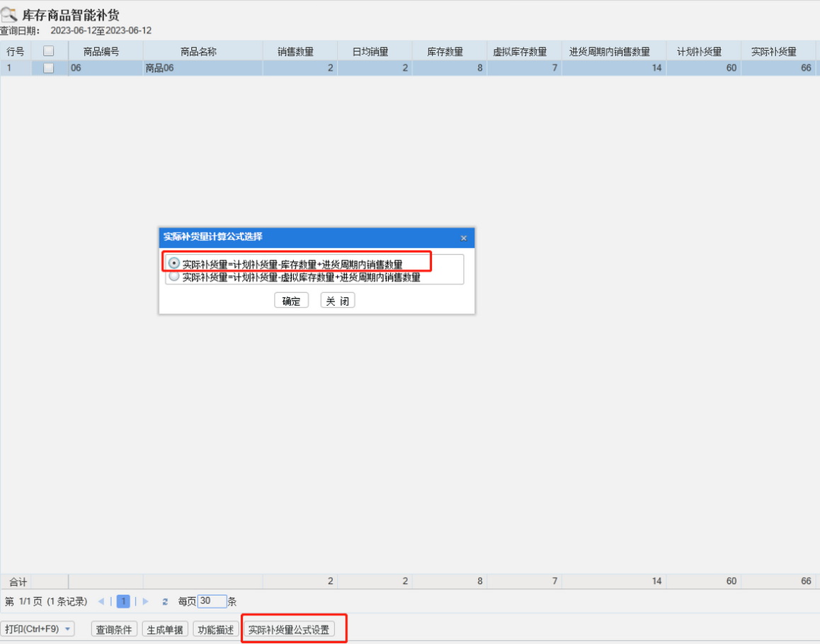The width and height of the screenshot is (820, 644).
Task: Click the 实际补货量 column header
Action: click(x=774, y=52)
